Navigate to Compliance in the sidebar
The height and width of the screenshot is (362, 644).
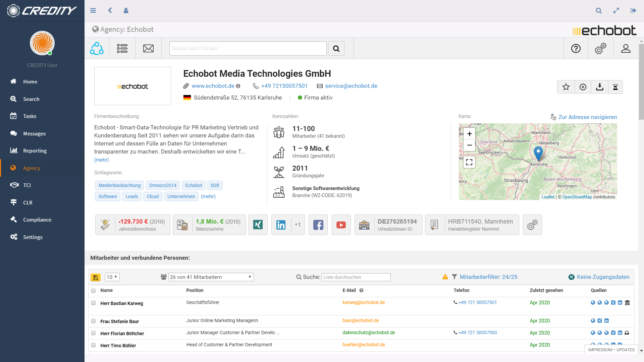(x=38, y=220)
